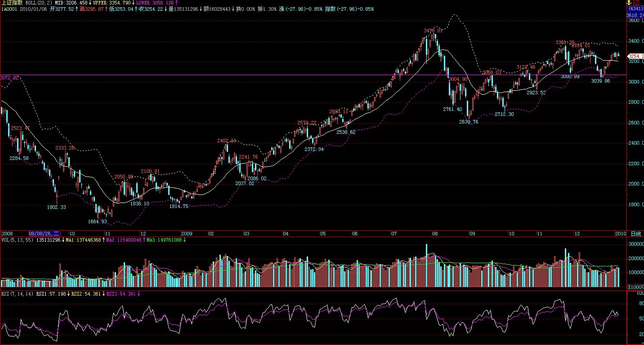Click the RSI1:57.198 value
Screen dimensions: 644x345
tap(51, 294)
